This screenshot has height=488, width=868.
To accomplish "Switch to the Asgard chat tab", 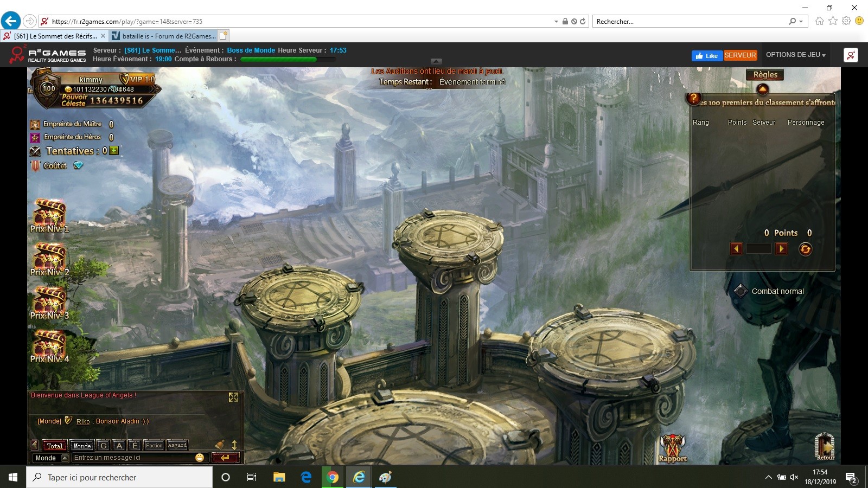I will pyautogui.click(x=177, y=445).
